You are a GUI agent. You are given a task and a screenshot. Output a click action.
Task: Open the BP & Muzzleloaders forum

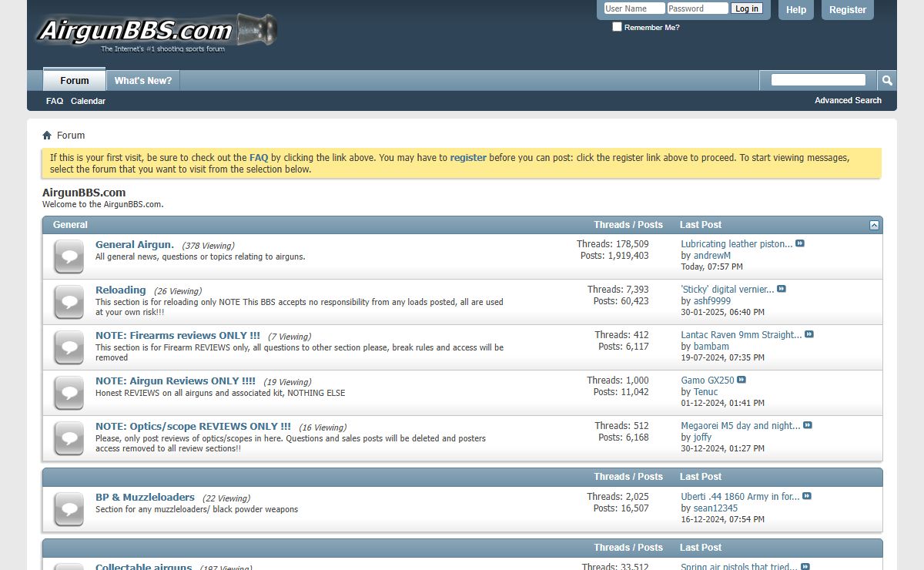click(x=145, y=497)
